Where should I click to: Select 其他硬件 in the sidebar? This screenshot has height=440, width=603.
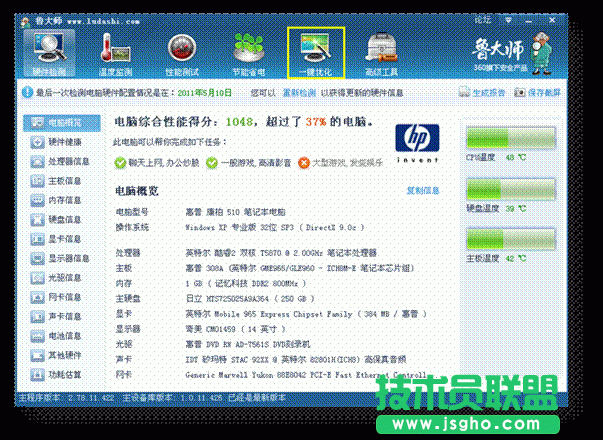[57, 355]
